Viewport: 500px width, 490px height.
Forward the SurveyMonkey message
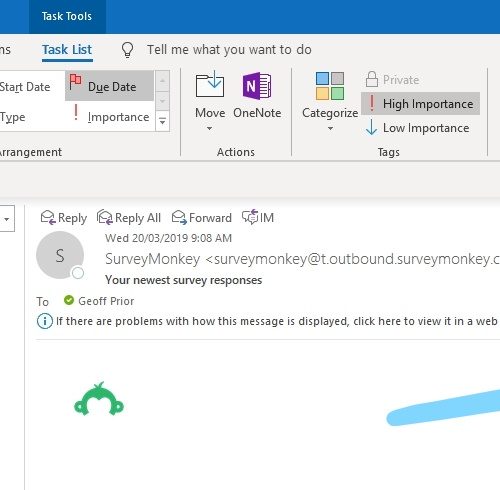click(x=202, y=218)
